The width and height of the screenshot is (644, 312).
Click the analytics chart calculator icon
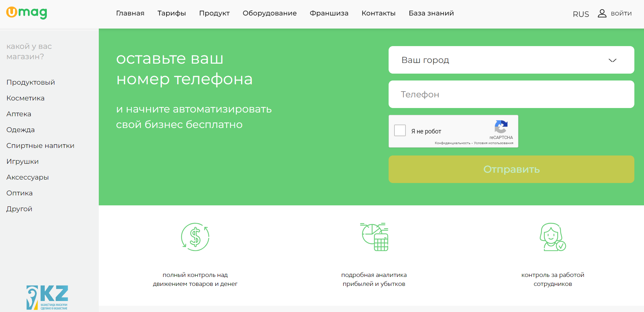[x=374, y=237]
